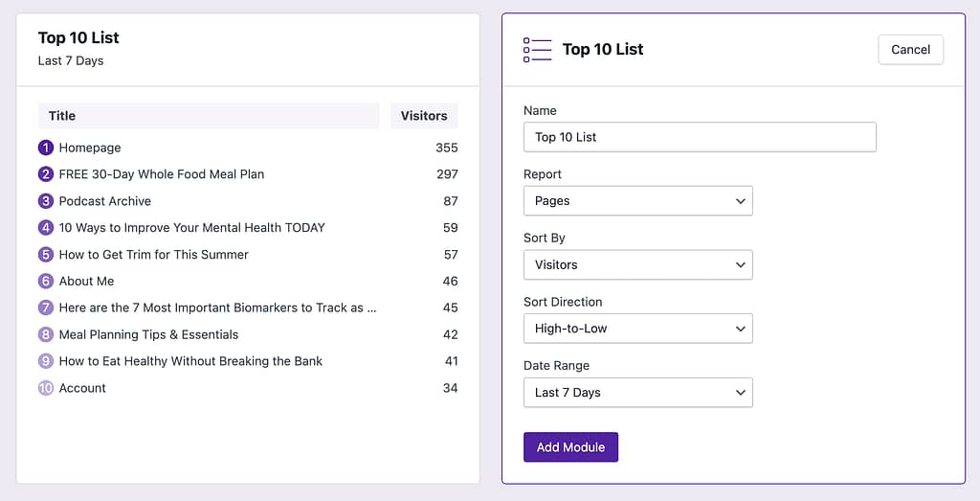Image resolution: width=980 pixels, height=501 pixels.
Task: Click the rank 7 badge beside Biomarkers row
Action: 46,307
